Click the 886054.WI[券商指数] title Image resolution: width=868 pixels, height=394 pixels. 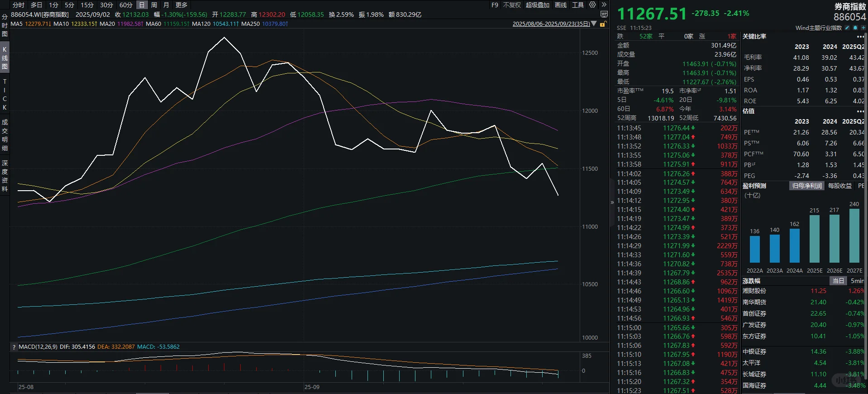pos(40,14)
